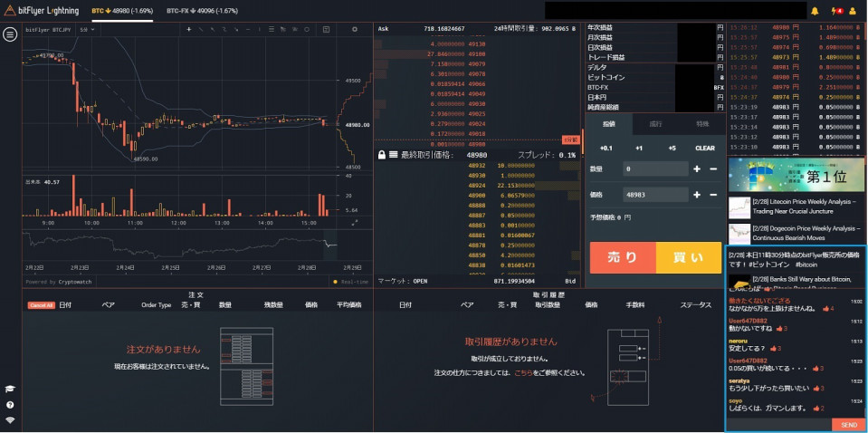The height and width of the screenshot is (433, 868).
Task: Select the 成行 market order tab
Action: (656, 124)
